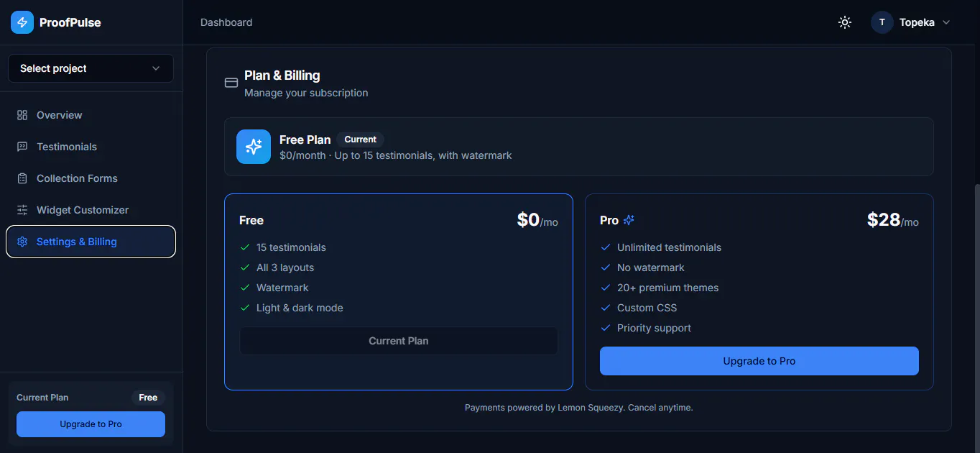
Task: Click the checkmark beside Light & dark mode
Action: pos(245,308)
